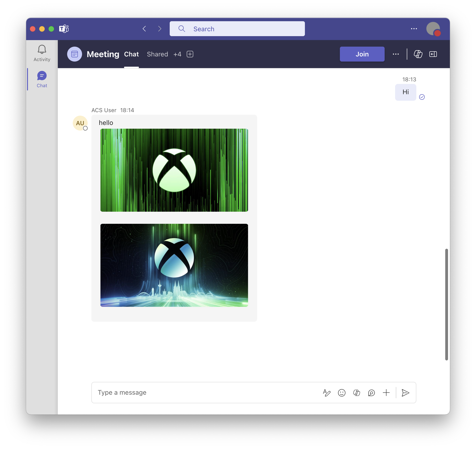Click the meeting options ellipsis button

pos(395,54)
